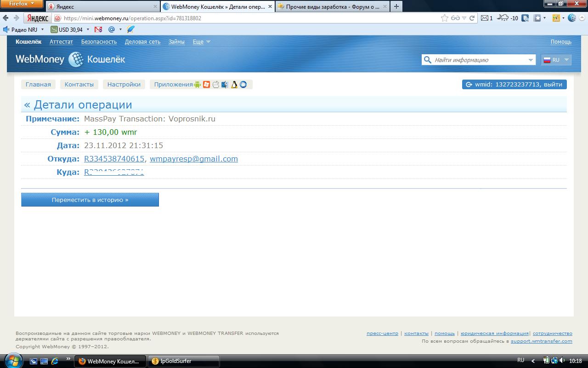Click the wmpayresp@gmail.com email link
Screen dimensions: 588x368
pos(194,159)
